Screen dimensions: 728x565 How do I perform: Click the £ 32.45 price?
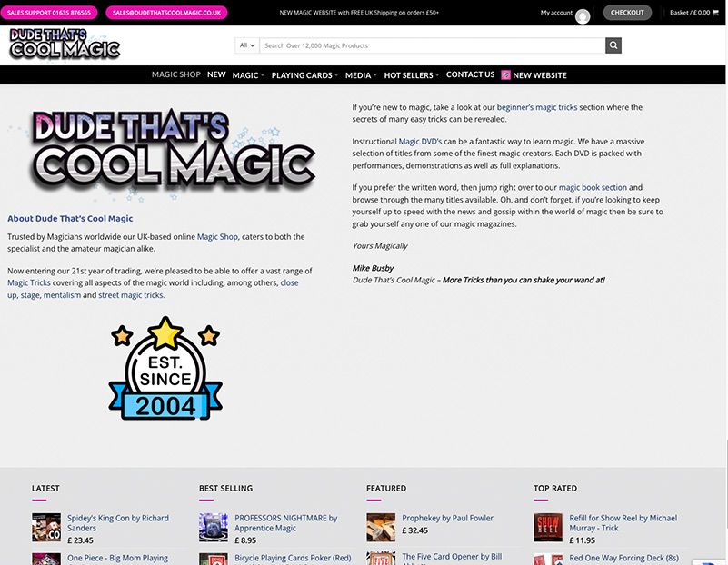click(414, 530)
